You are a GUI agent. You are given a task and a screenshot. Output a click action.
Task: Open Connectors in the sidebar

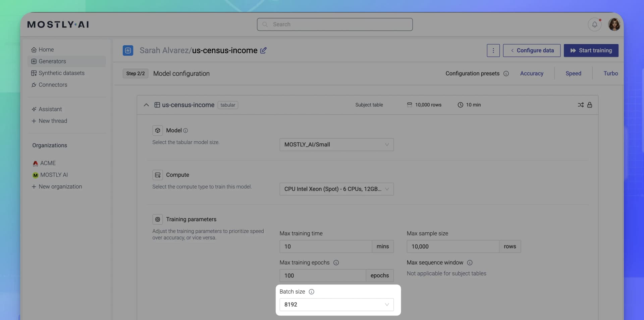53,85
